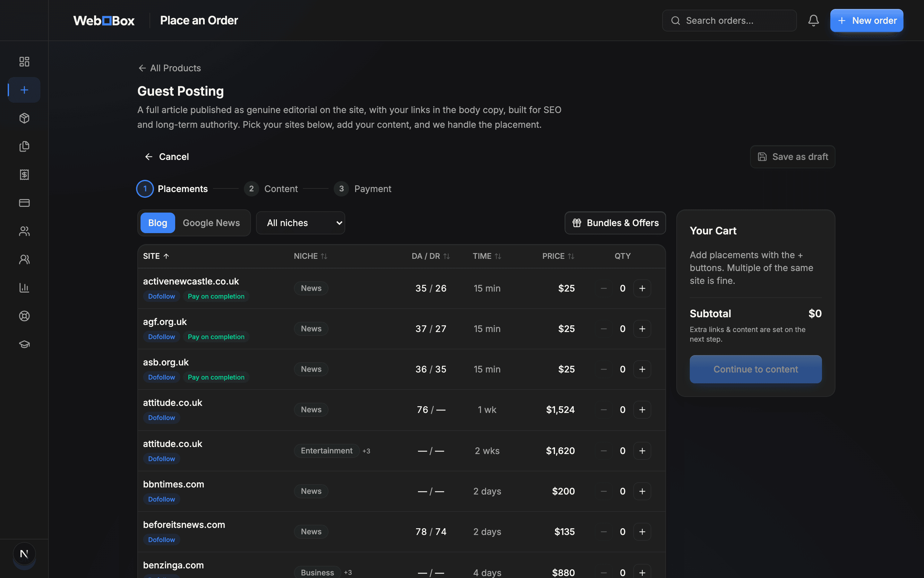This screenshot has height=578, width=924.
Task: Click Pay on completion badge for agf.org.uk
Action: [x=216, y=337]
